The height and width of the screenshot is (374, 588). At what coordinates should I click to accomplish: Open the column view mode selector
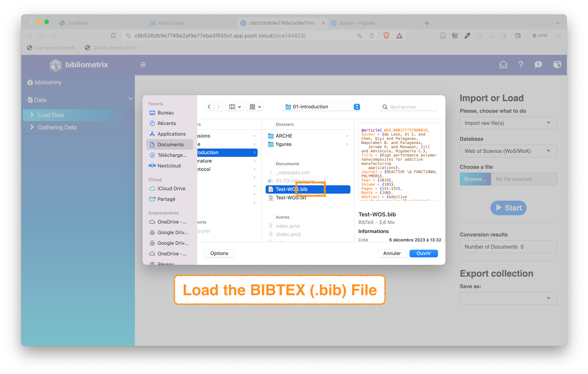[x=235, y=107]
